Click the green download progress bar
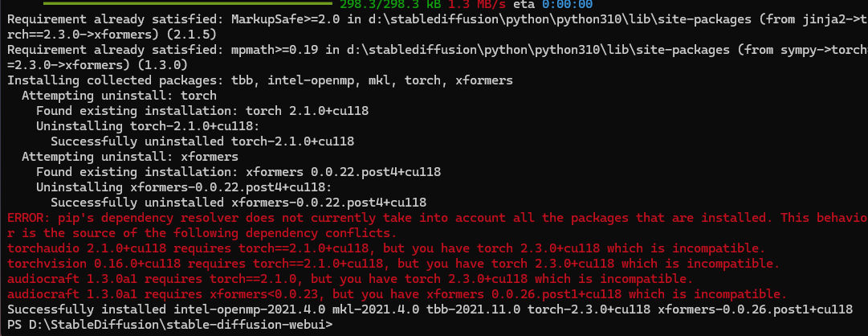This screenshot has height=336, width=868. (187, 3)
